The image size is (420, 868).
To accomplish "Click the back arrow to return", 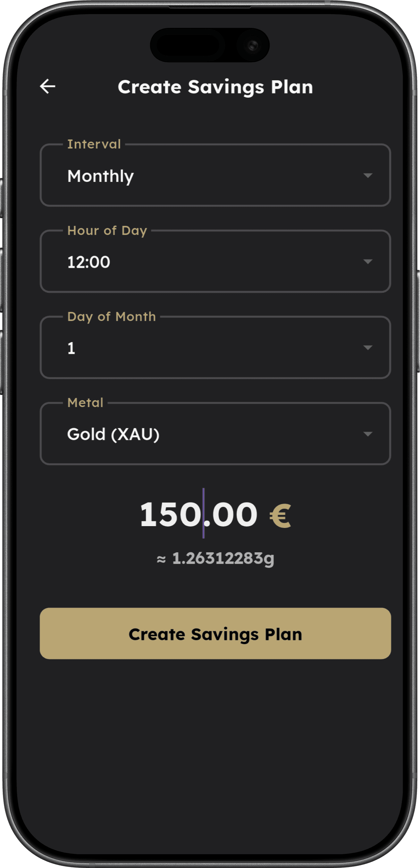I will click(47, 87).
